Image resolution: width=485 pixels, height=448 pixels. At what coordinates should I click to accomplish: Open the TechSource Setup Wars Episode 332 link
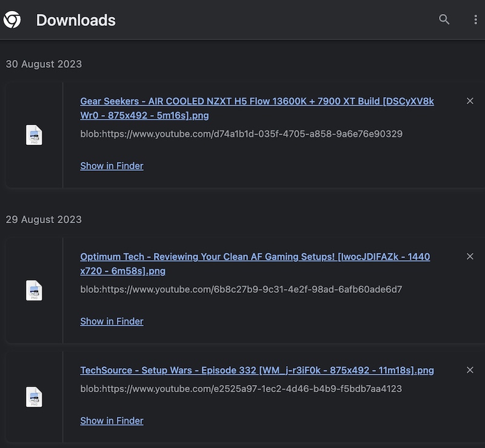point(256,370)
